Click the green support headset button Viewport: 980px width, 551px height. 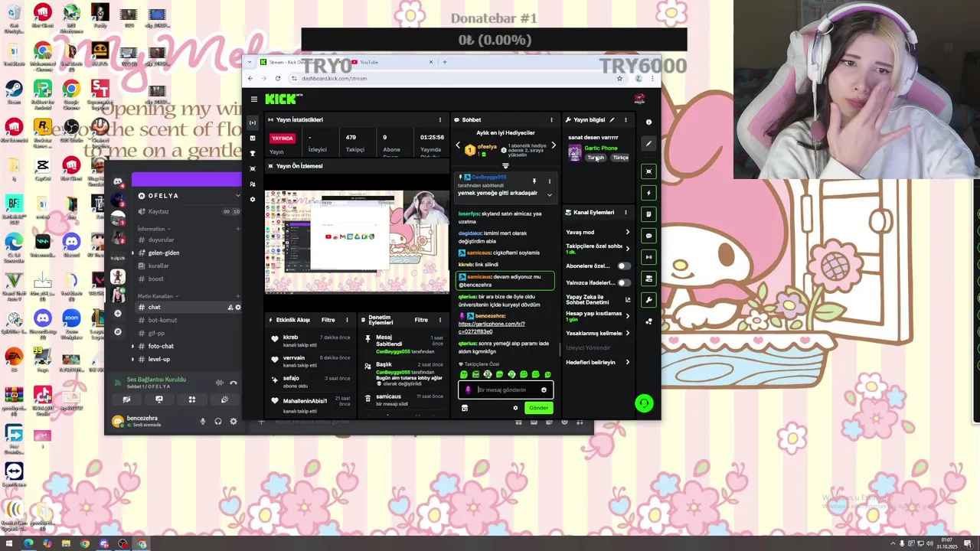click(x=644, y=403)
